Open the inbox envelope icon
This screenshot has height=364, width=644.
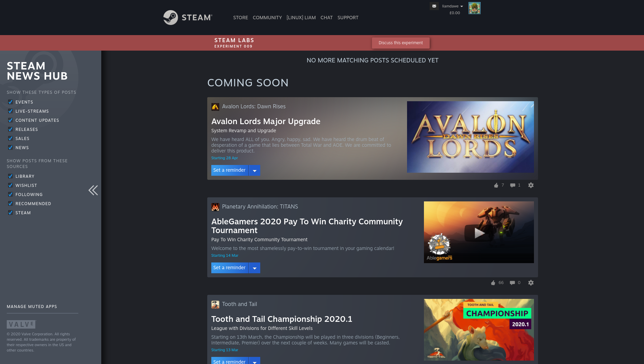(x=434, y=6)
